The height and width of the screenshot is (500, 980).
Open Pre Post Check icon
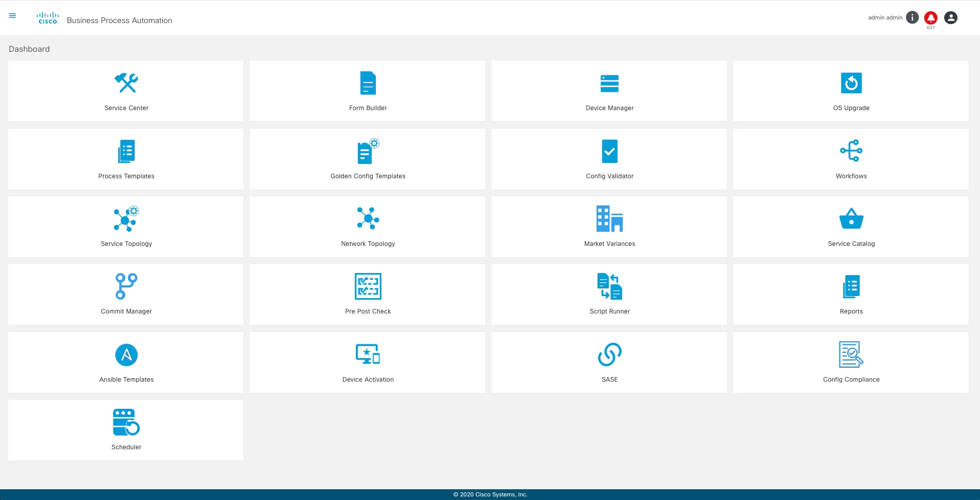coord(368,286)
